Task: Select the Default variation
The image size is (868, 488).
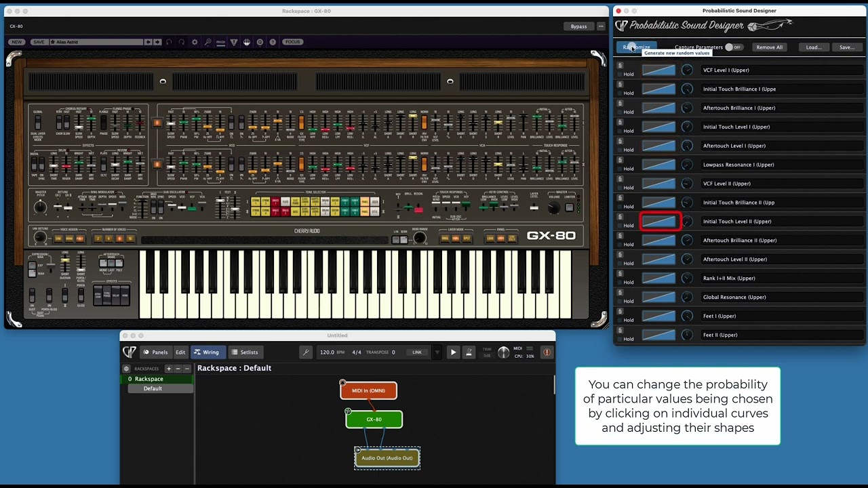Action: 161,388
